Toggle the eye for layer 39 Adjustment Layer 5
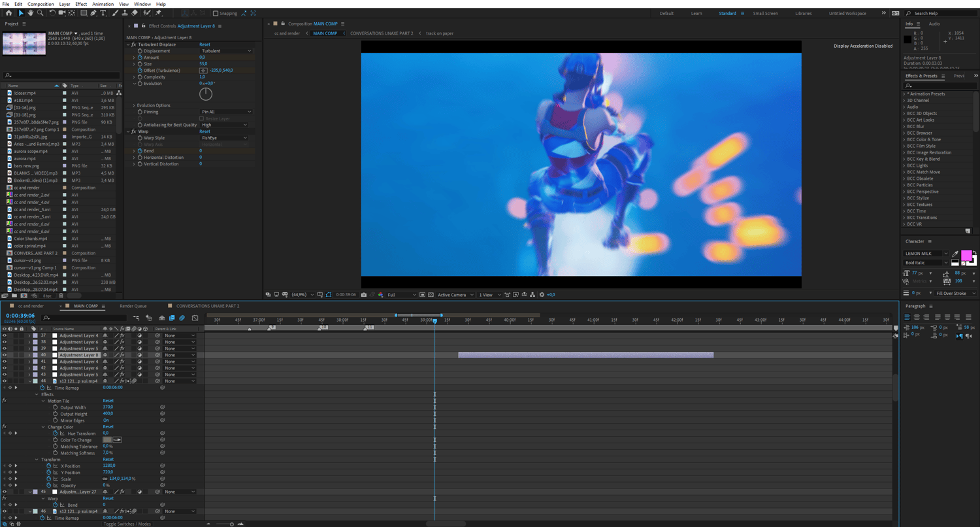The image size is (980, 527). (x=5, y=348)
